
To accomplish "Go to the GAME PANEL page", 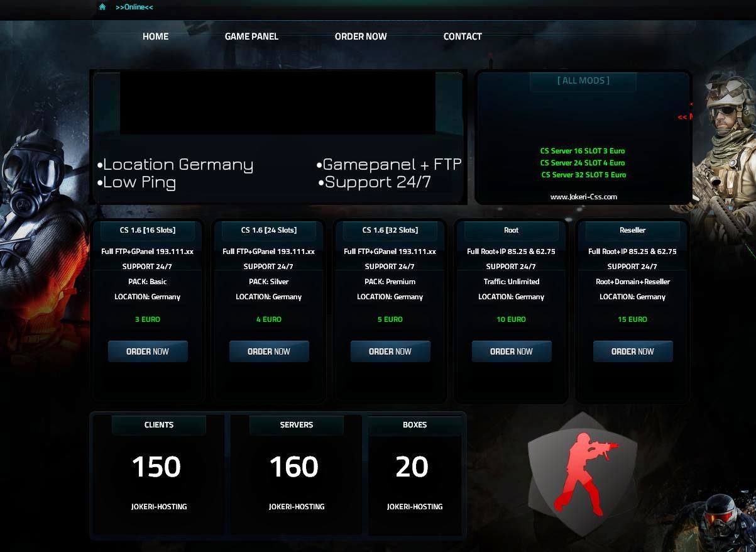I will point(251,36).
